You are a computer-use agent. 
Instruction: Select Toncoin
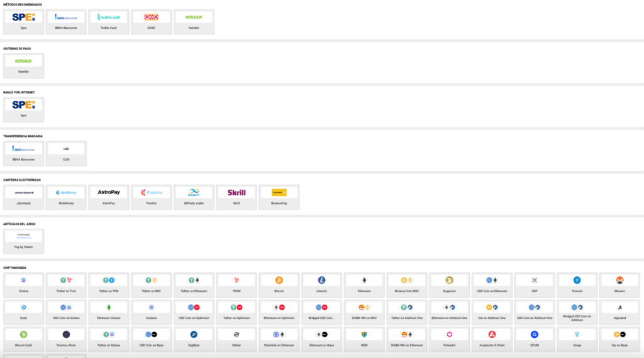tap(577, 285)
